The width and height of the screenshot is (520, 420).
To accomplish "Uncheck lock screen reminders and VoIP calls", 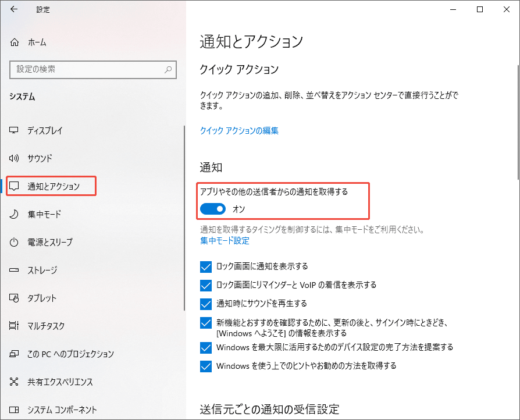I will tap(205, 284).
